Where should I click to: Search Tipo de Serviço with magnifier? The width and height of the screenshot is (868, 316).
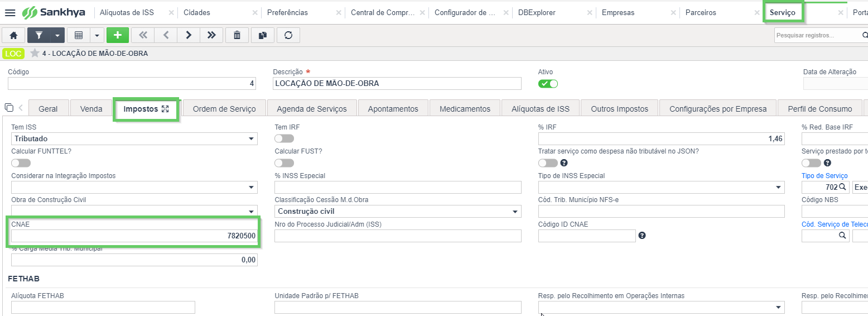pyautogui.click(x=843, y=187)
